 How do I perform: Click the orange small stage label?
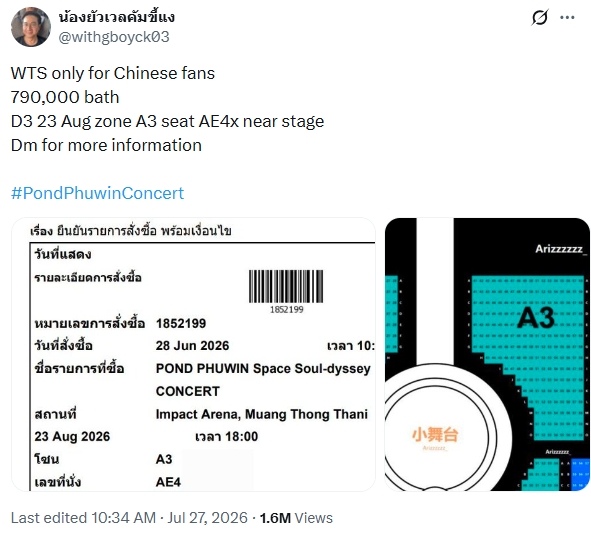(x=435, y=434)
